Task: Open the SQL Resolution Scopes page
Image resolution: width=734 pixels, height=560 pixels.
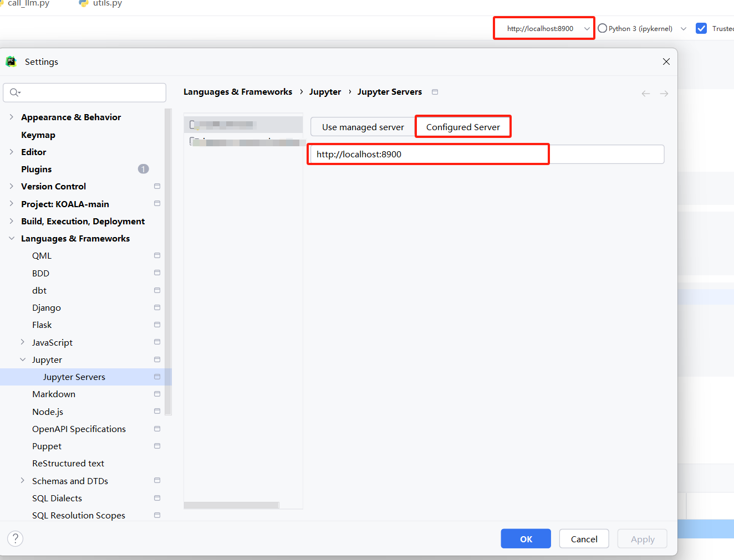Action: 79,515
